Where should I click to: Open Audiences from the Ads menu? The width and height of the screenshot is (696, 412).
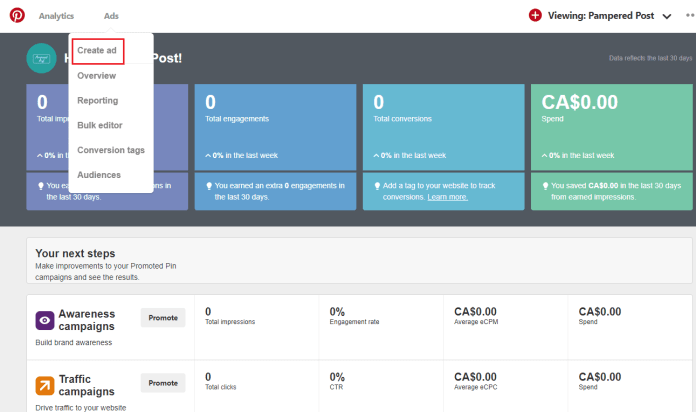pos(99,175)
